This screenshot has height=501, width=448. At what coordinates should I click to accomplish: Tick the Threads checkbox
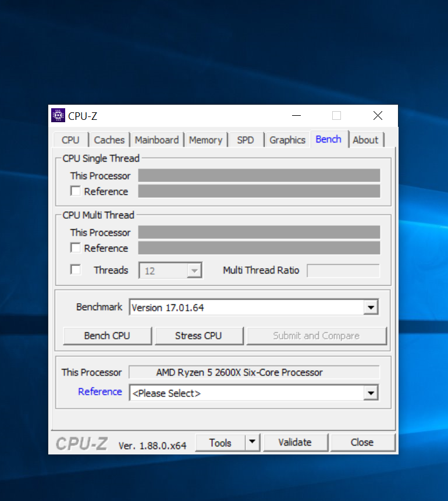[x=76, y=269]
